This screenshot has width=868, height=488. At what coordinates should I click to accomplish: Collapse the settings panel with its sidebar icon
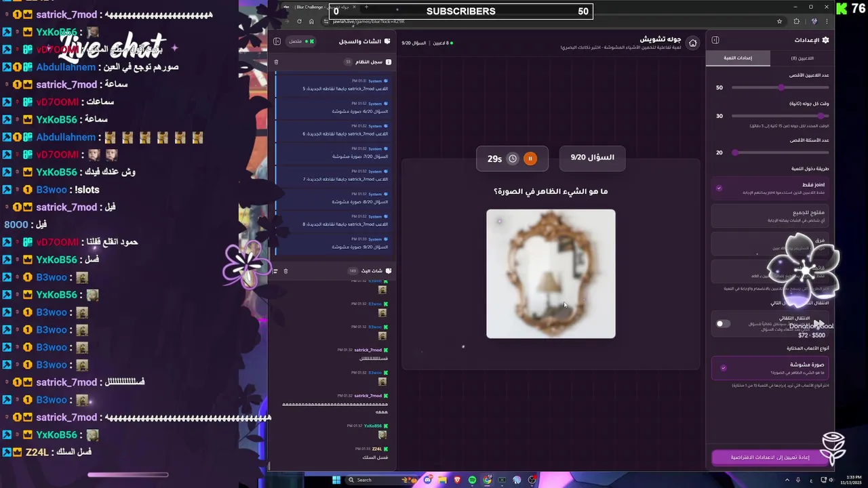pos(715,41)
